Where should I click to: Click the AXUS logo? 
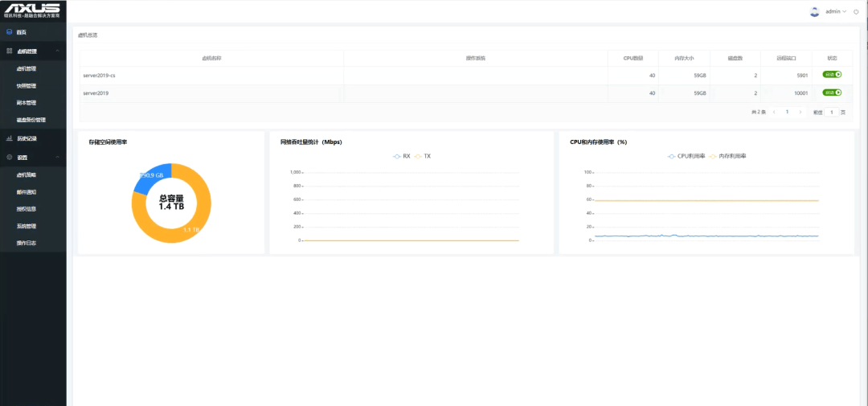(x=32, y=10)
